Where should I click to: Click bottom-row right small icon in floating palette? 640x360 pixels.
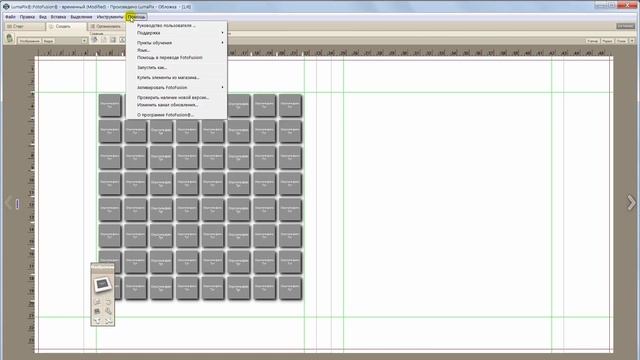(x=108, y=321)
